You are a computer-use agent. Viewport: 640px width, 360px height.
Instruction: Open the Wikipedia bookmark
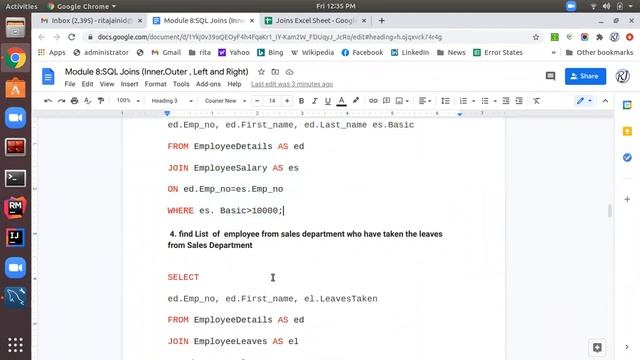click(313, 53)
